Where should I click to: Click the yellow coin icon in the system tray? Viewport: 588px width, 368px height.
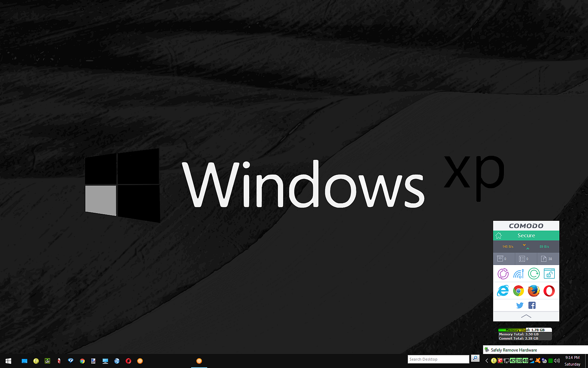coord(494,361)
